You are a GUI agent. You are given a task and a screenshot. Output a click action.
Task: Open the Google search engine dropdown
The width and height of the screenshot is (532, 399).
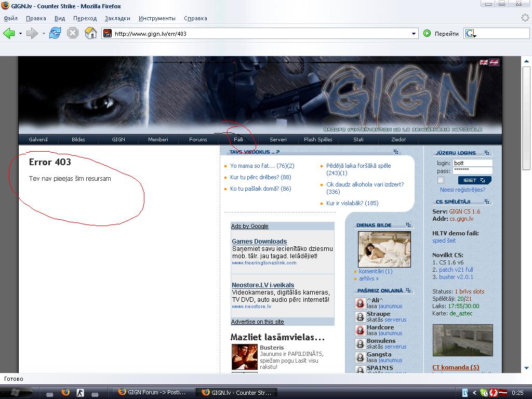(x=471, y=33)
